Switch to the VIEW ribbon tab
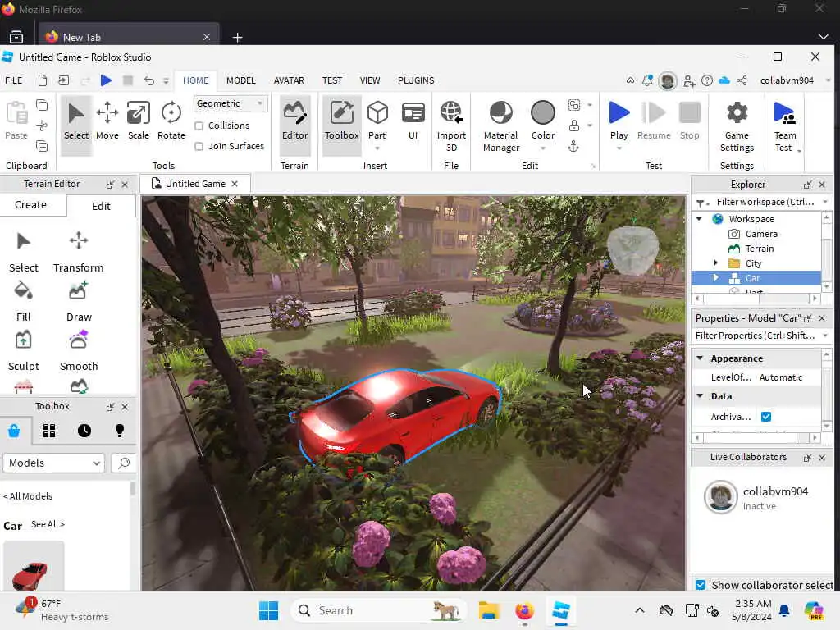This screenshot has width=840, height=630. point(370,80)
